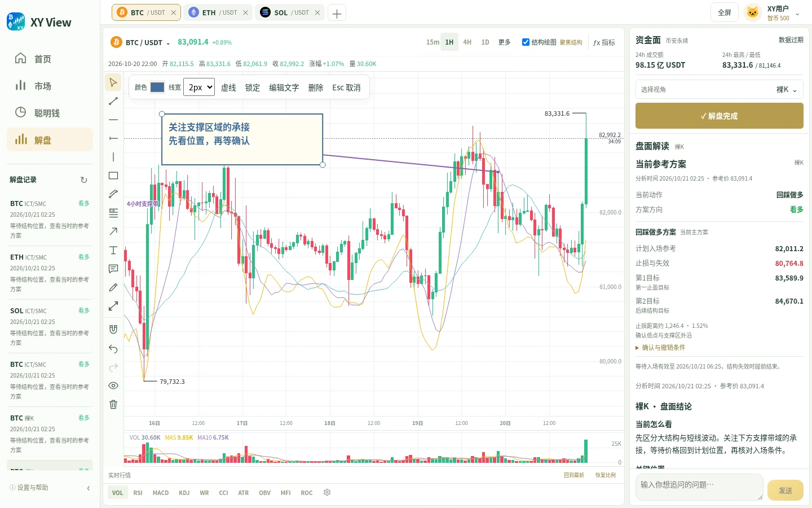Toggle drawing visibility eye icon
This screenshot has width=812, height=508.
[x=113, y=386]
